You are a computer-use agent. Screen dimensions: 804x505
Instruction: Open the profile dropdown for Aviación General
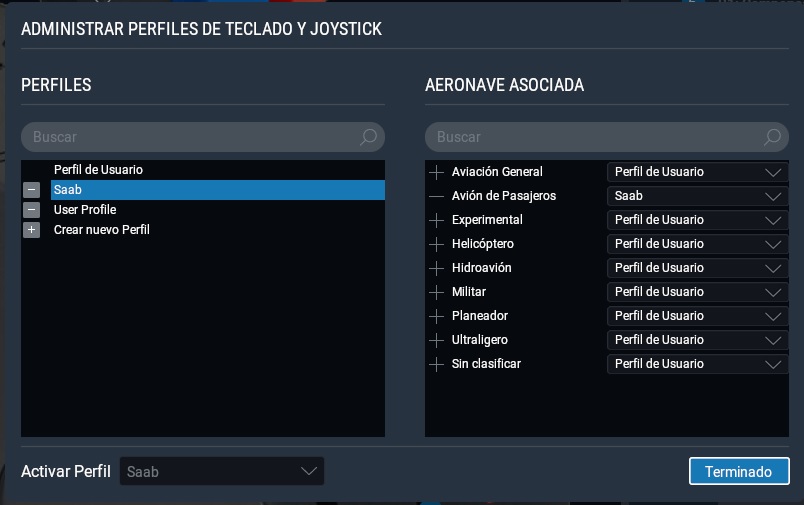click(x=697, y=172)
